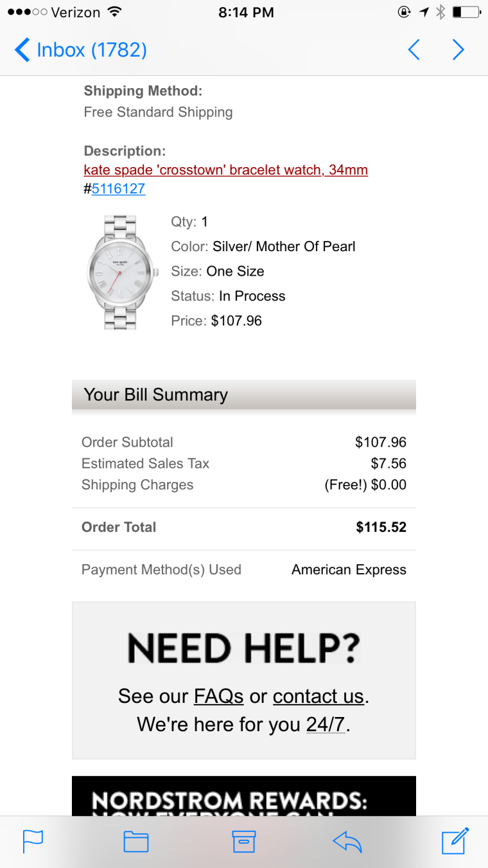The image size is (488, 868).
Task: Open the FAQs link
Action: point(218,696)
